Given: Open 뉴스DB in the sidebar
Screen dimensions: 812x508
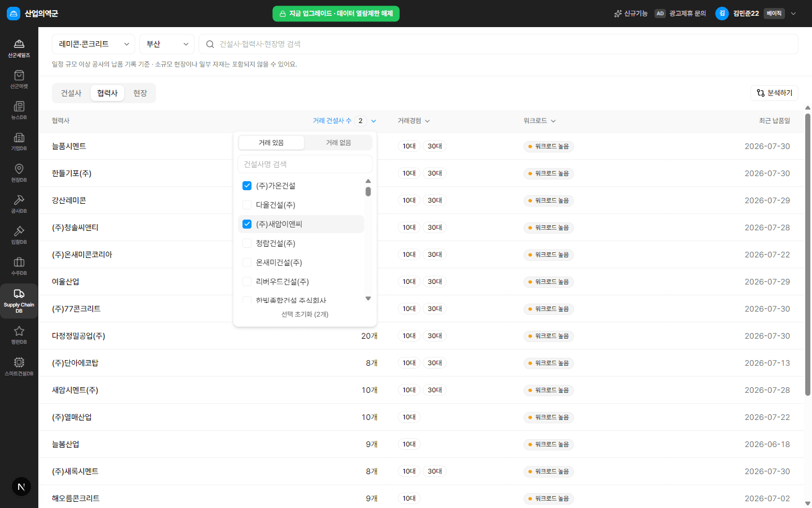Looking at the screenshot, I should point(19,111).
